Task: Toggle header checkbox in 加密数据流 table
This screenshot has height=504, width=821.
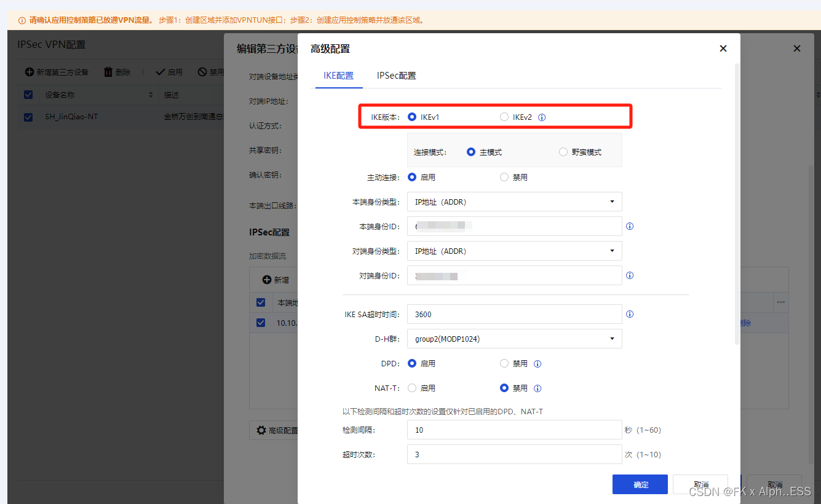Action: coord(261,302)
